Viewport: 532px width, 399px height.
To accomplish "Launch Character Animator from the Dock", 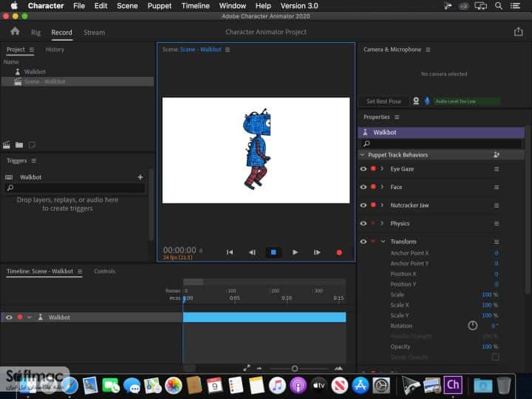I will pyautogui.click(x=453, y=385).
